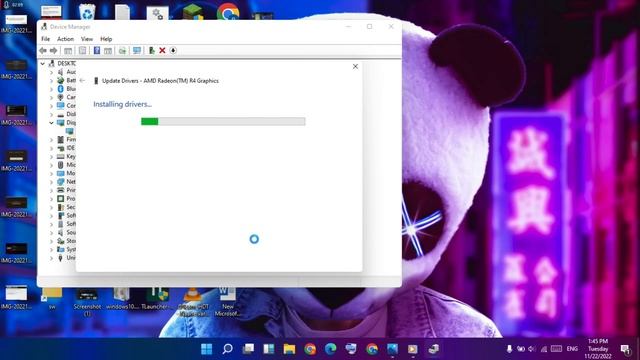This screenshot has width=640, height=360.
Task: Click the Forward arrow in Device Manager toolbar
Action: (53, 51)
